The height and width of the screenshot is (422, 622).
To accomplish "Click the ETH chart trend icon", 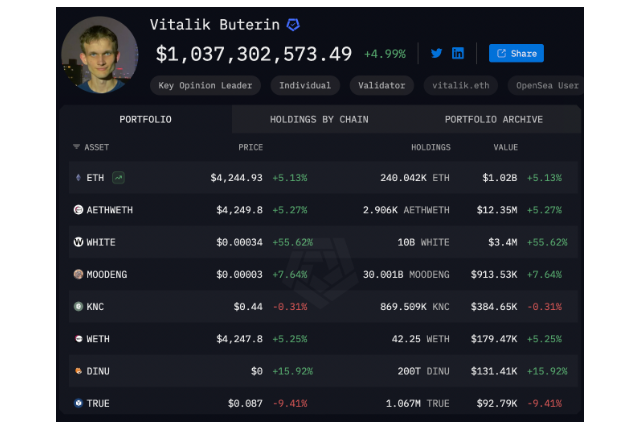I will pyautogui.click(x=118, y=177).
